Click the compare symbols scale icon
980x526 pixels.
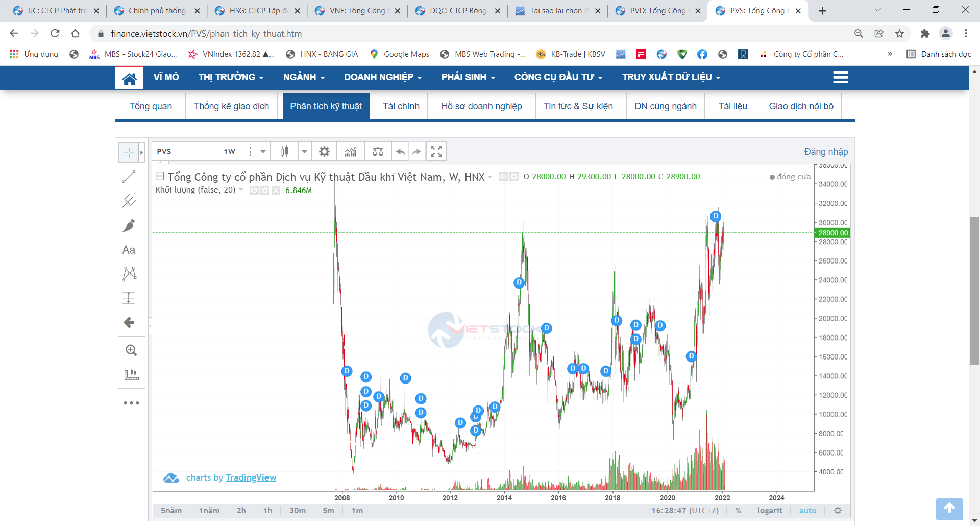click(378, 151)
